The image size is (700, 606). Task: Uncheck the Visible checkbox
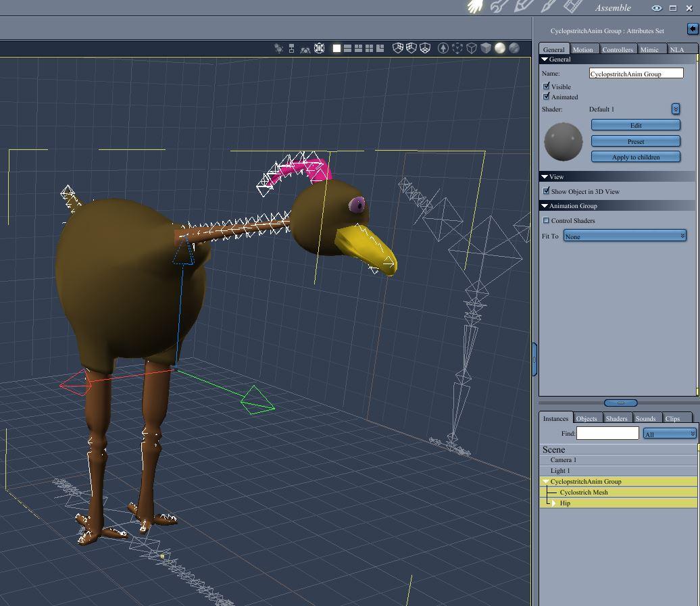tap(546, 86)
